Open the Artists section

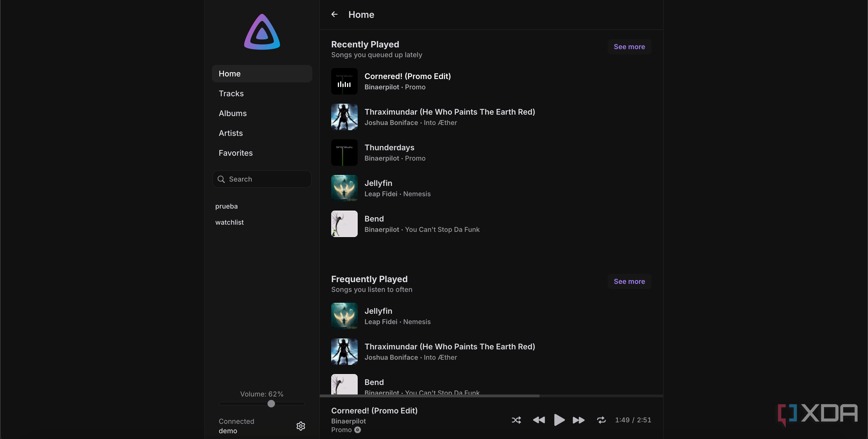tap(262, 133)
